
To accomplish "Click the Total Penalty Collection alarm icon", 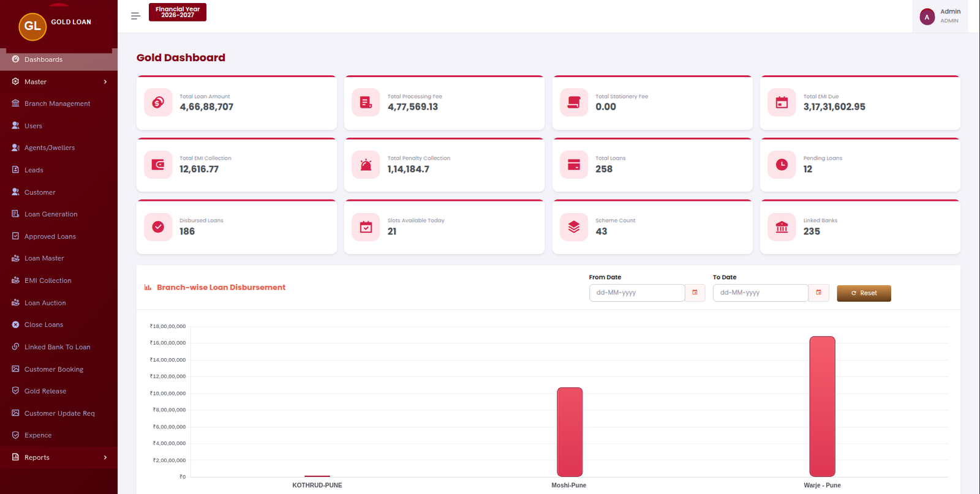I will coord(366,165).
